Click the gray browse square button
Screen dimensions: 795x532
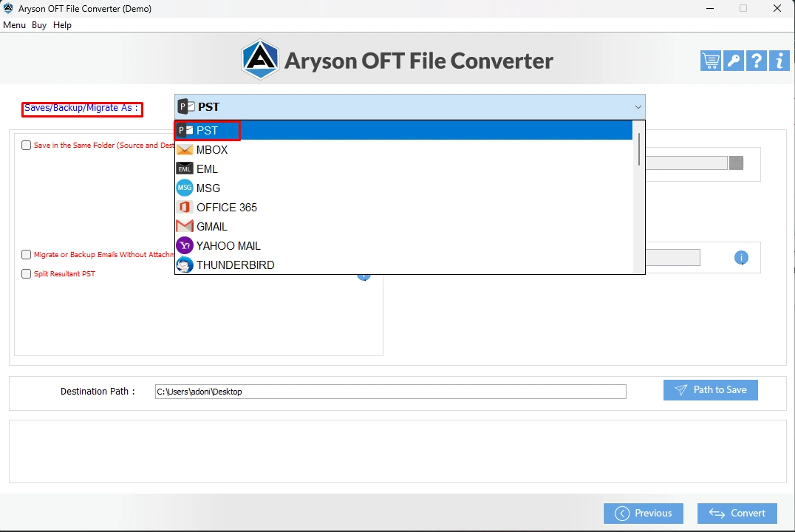pos(736,163)
